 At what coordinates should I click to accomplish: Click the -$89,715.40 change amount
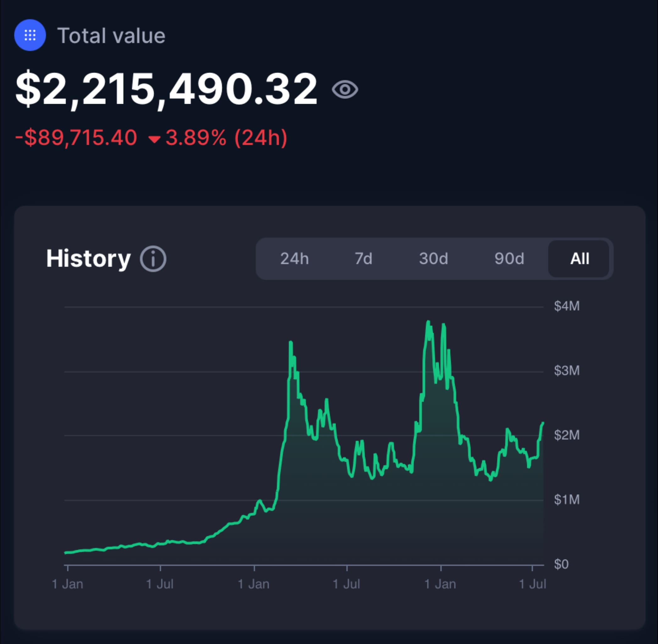[76, 138]
